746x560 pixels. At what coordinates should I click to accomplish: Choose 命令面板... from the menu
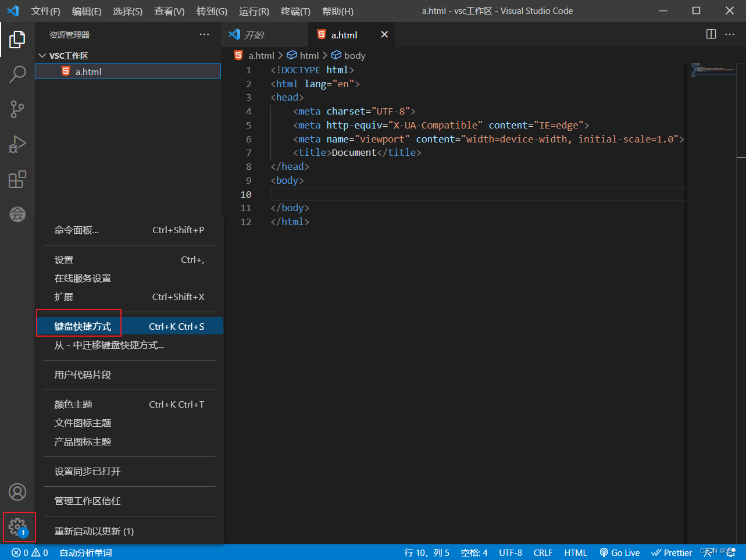point(129,230)
